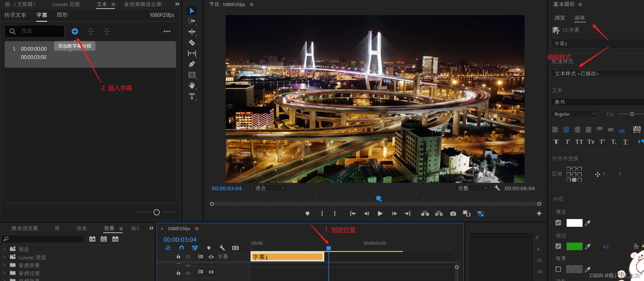Select the Pen tool
Screen dimensions: 644x281
coord(192,64)
